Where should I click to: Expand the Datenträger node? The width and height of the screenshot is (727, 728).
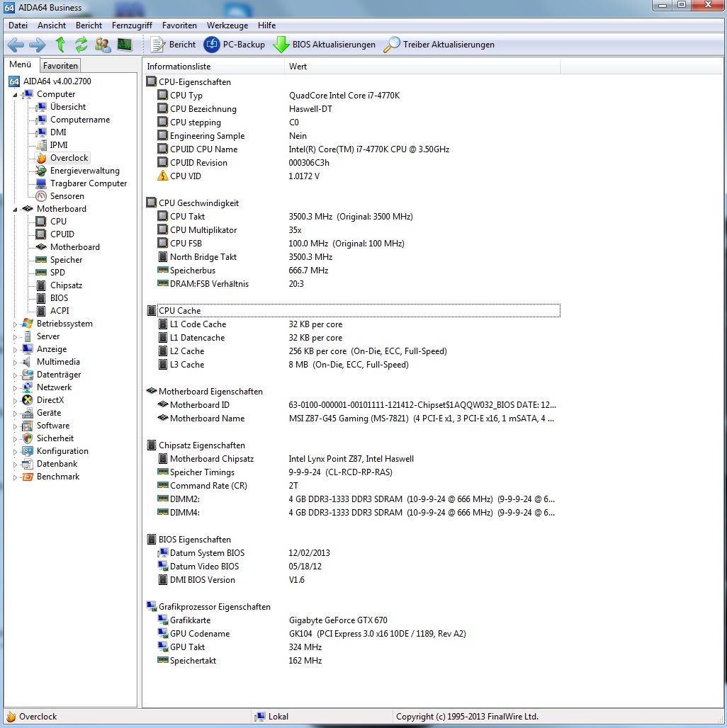coord(15,375)
